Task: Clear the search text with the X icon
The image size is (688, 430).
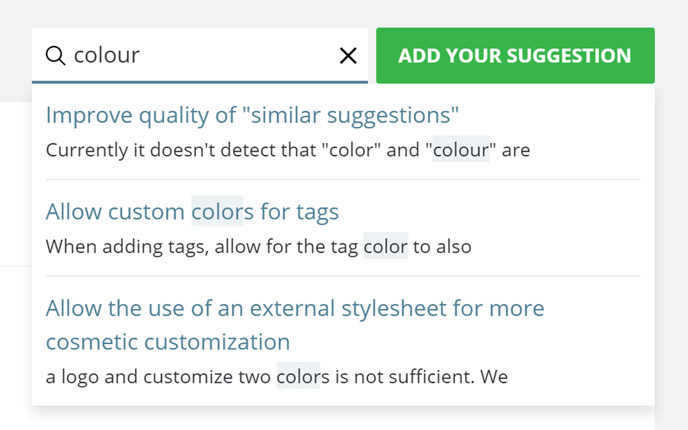Action: click(x=348, y=56)
